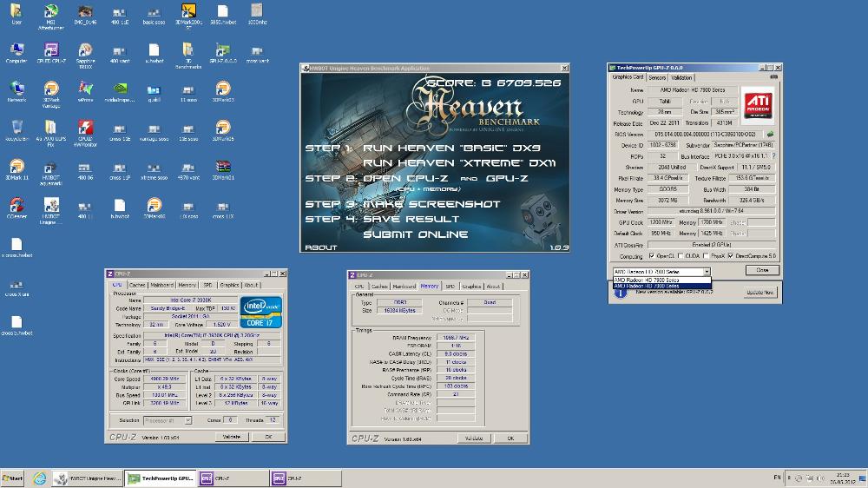Open 3DMark05 desktop shortcut
868x488 pixels.
[x=223, y=131]
